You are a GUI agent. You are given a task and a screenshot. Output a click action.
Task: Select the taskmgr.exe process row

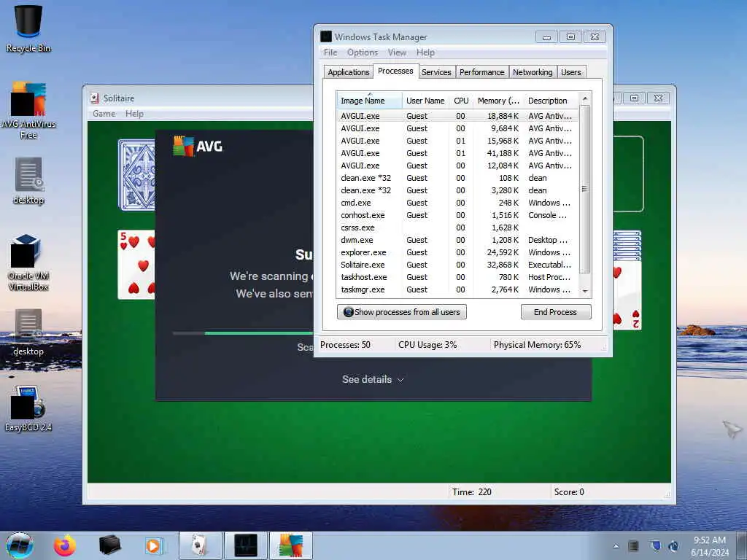pyautogui.click(x=457, y=289)
